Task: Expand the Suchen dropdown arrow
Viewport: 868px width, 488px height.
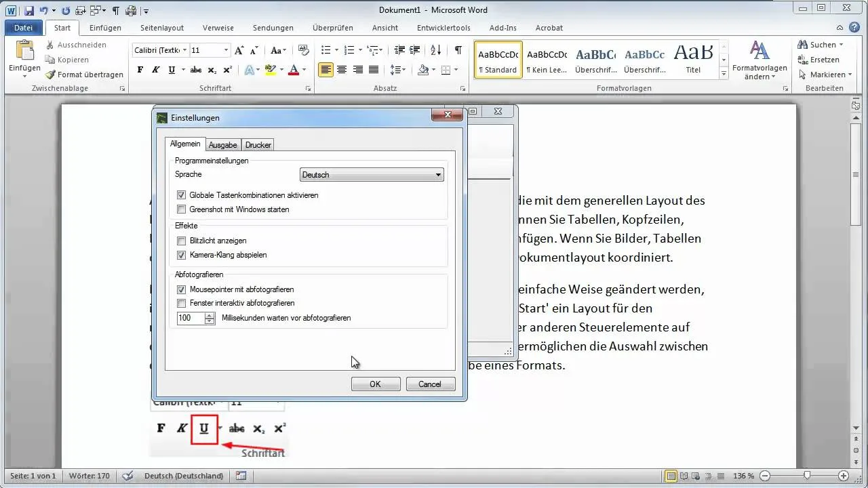Action: coord(842,45)
